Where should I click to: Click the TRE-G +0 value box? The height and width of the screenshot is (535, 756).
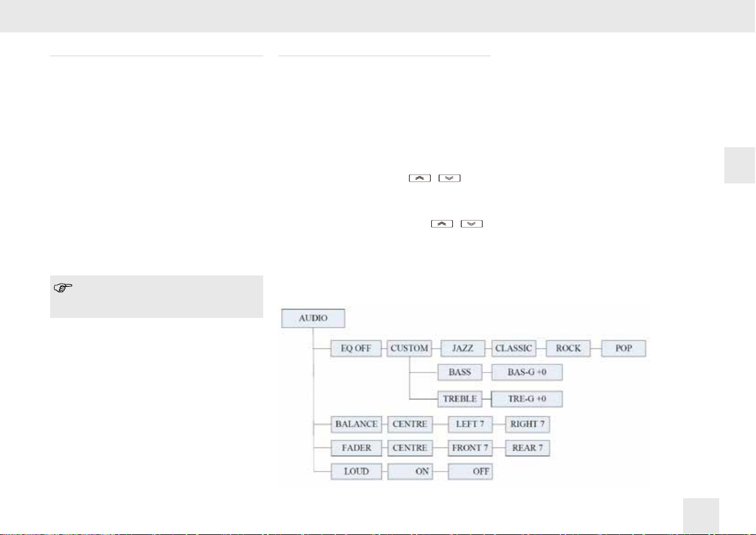click(527, 399)
